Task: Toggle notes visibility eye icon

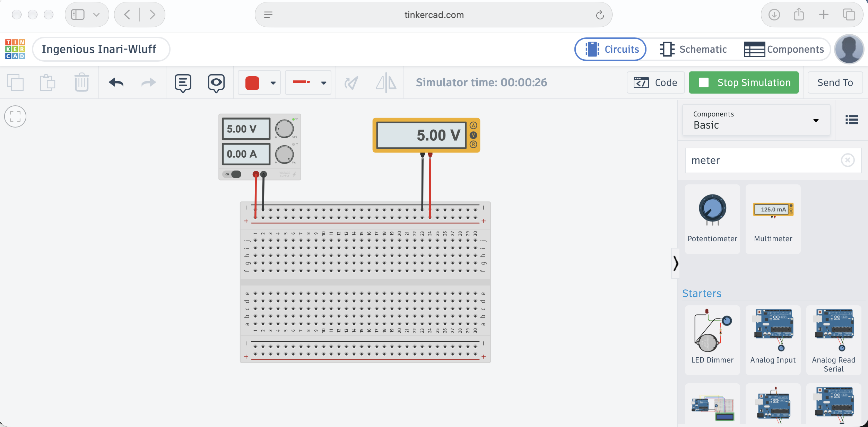Action: 216,83
